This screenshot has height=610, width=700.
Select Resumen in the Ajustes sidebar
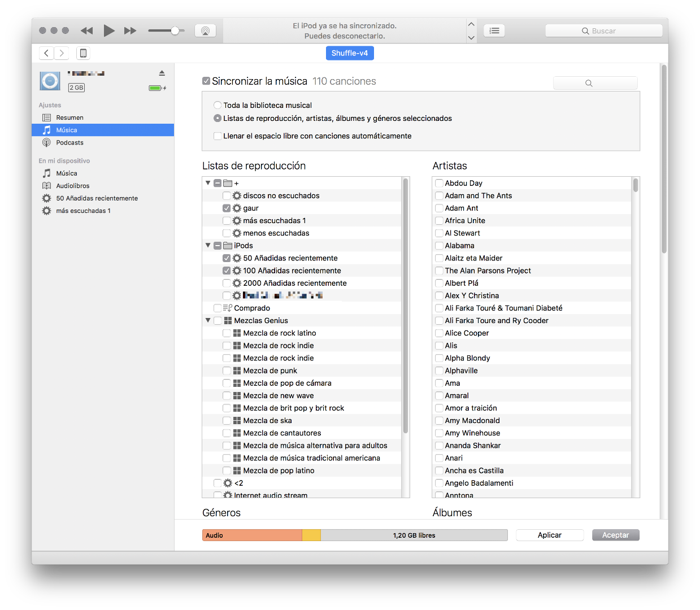click(69, 117)
